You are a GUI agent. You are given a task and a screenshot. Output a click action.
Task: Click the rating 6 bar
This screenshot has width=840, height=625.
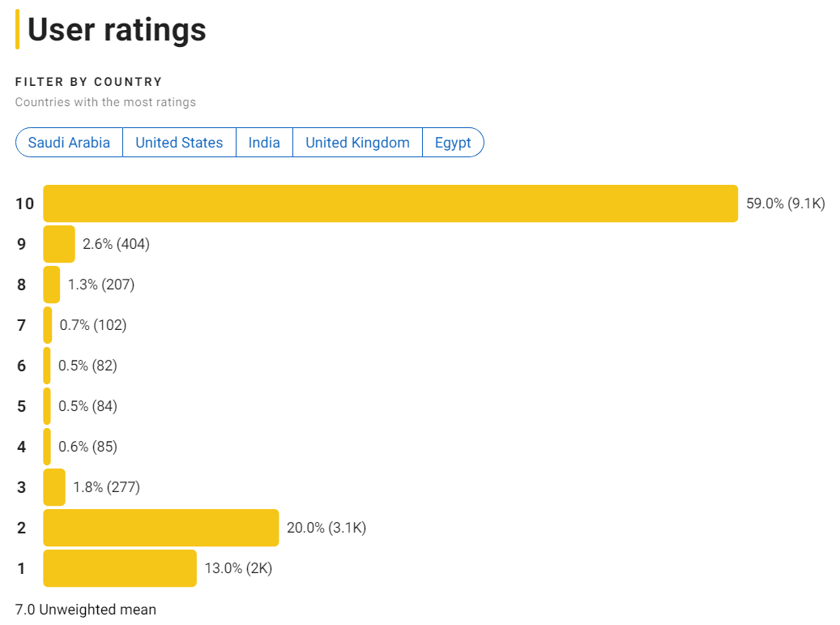click(x=47, y=366)
